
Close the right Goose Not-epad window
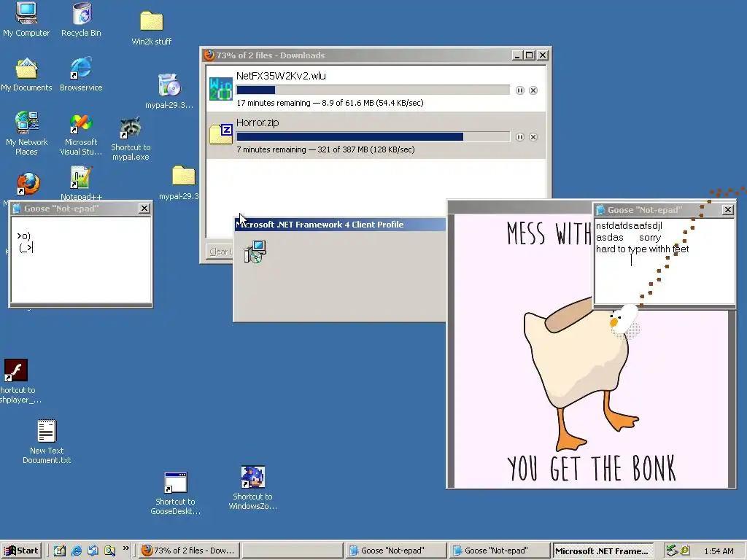pyautogui.click(x=727, y=209)
